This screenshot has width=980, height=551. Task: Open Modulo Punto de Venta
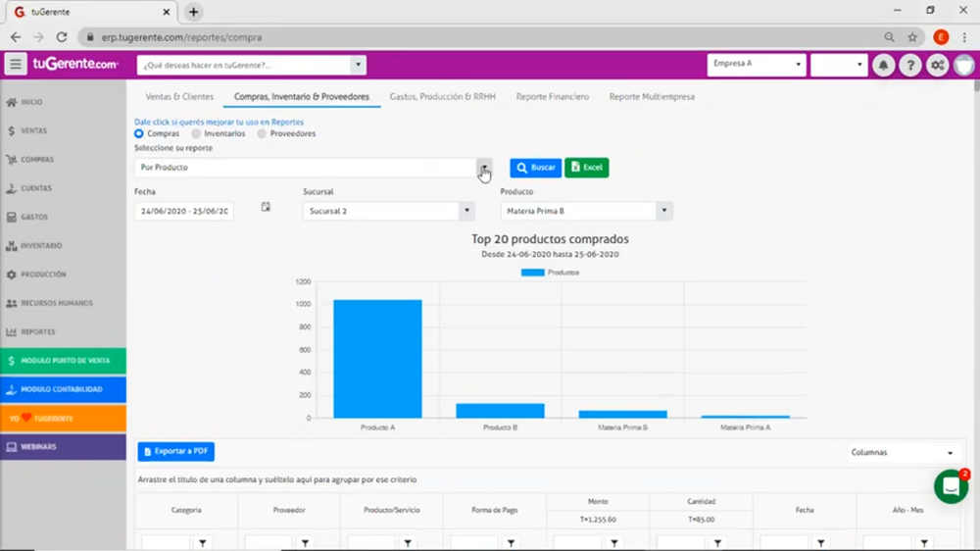click(x=63, y=361)
